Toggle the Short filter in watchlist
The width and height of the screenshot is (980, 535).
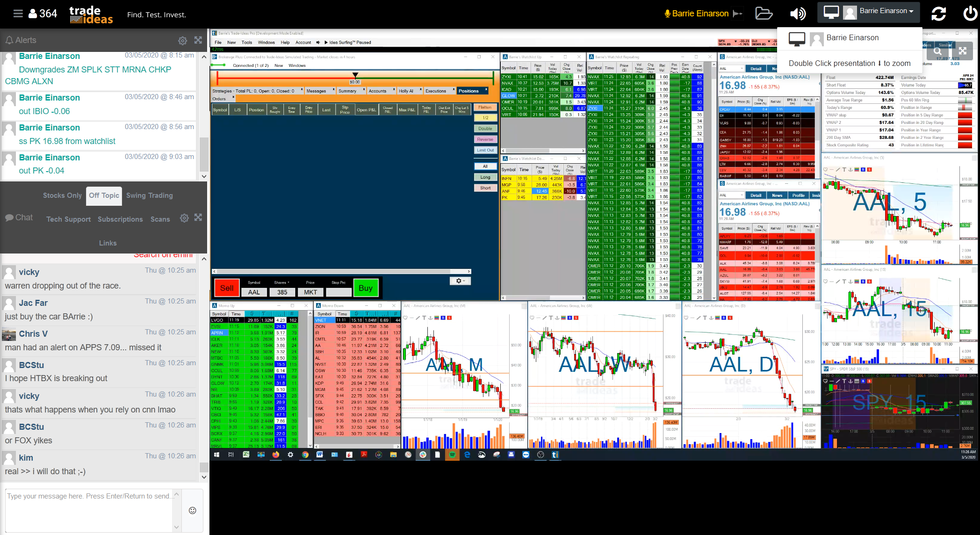(x=485, y=187)
